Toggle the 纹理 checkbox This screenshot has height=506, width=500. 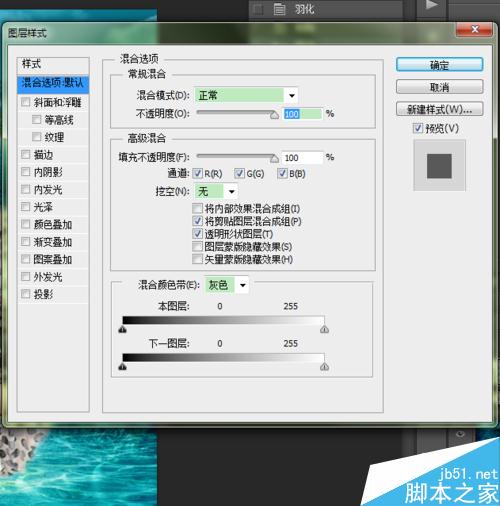pyautogui.click(x=37, y=137)
